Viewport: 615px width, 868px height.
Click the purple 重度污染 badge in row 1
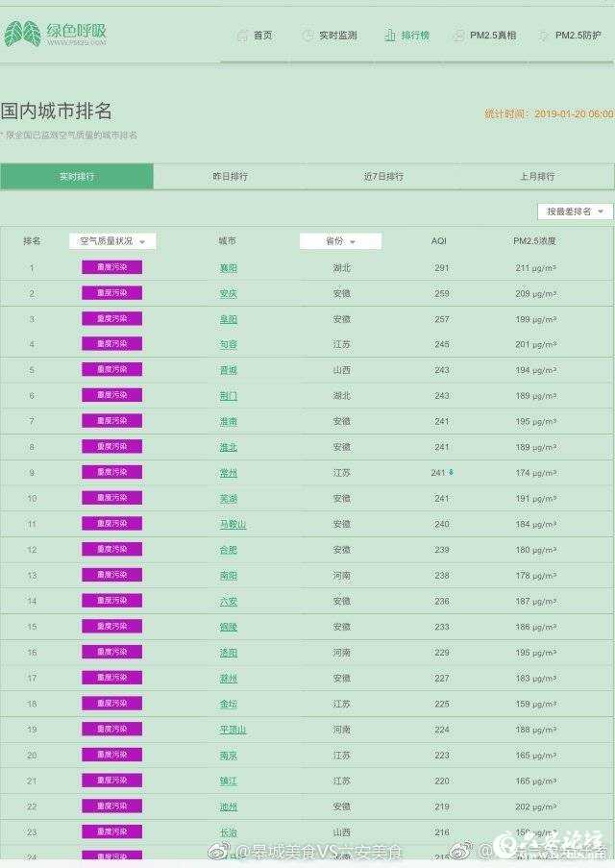click(x=111, y=268)
